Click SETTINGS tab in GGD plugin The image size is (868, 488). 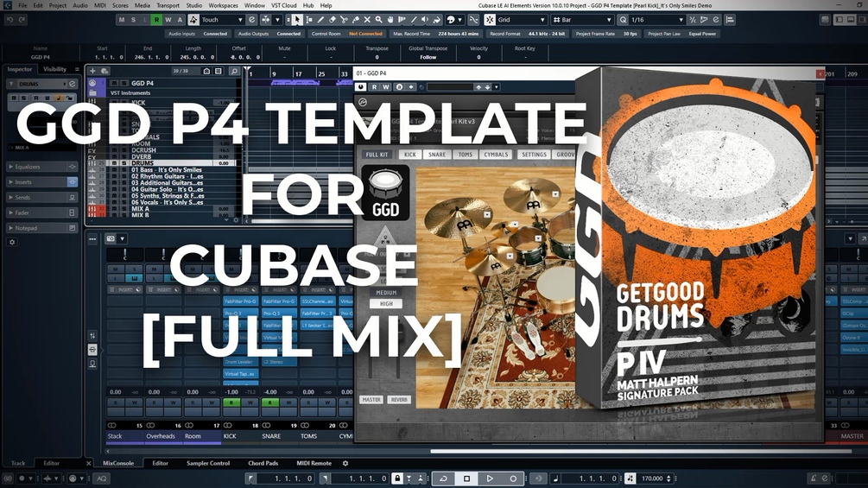[535, 155]
